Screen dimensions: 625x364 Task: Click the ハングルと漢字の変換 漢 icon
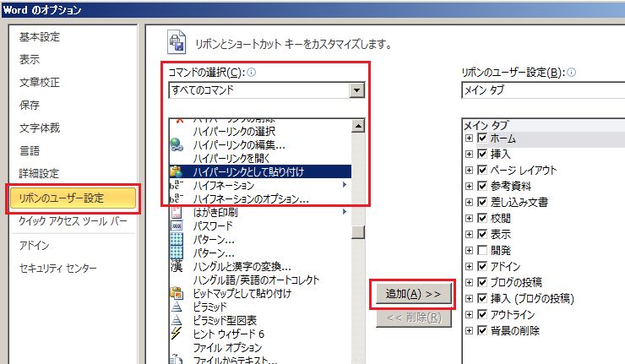point(177,266)
